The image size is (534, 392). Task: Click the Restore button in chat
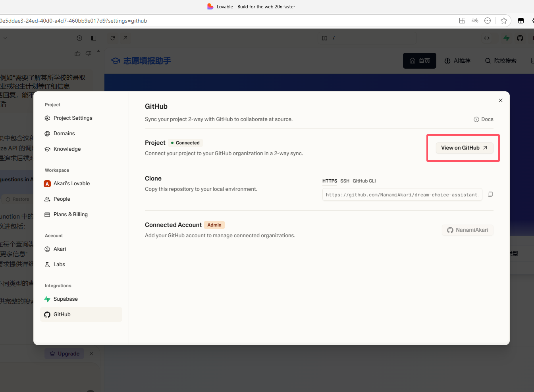pos(17,199)
